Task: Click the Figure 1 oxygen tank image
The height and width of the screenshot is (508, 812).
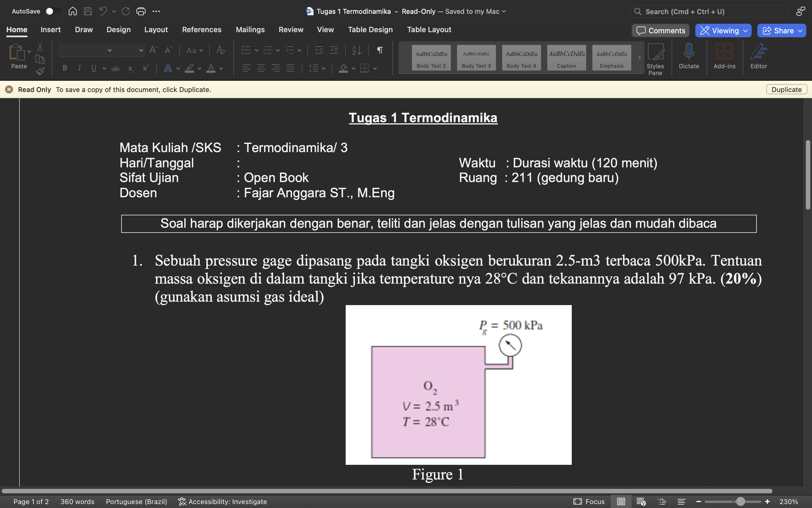Action: point(458,385)
